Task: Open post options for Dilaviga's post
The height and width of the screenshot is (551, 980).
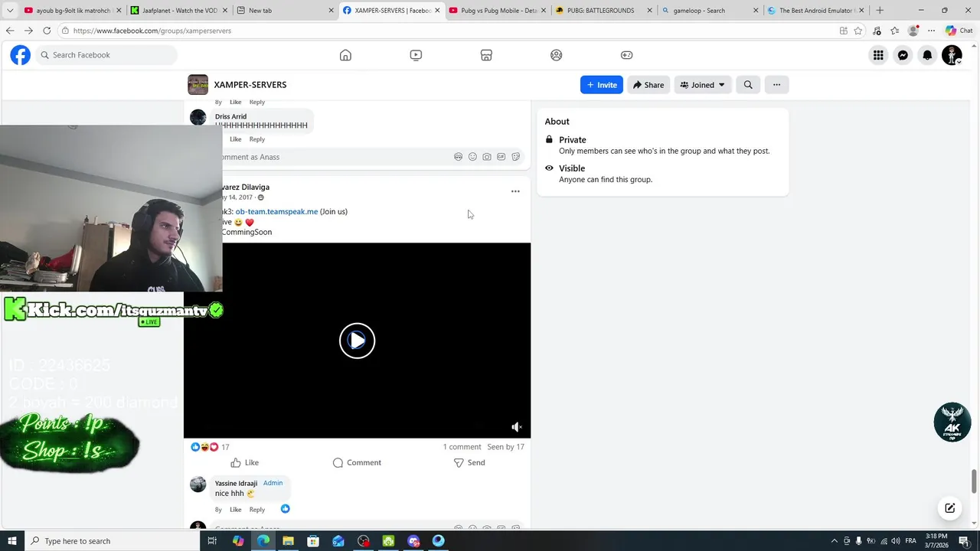Action: [x=515, y=191]
